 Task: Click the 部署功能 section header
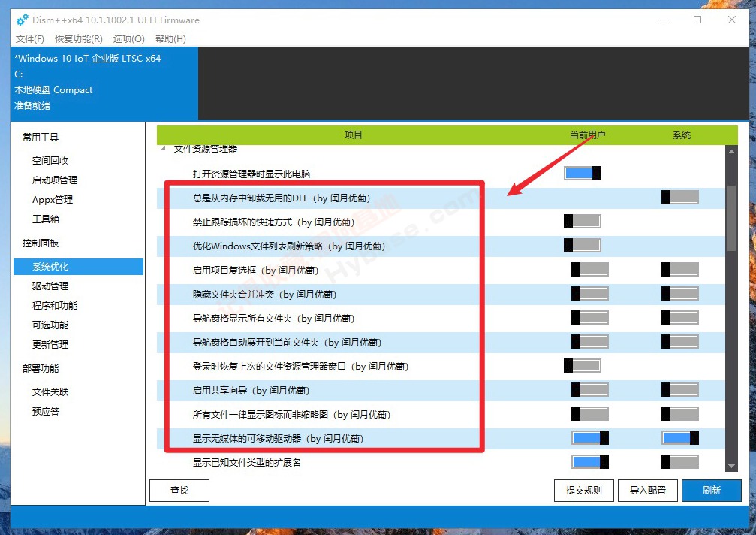[41, 369]
